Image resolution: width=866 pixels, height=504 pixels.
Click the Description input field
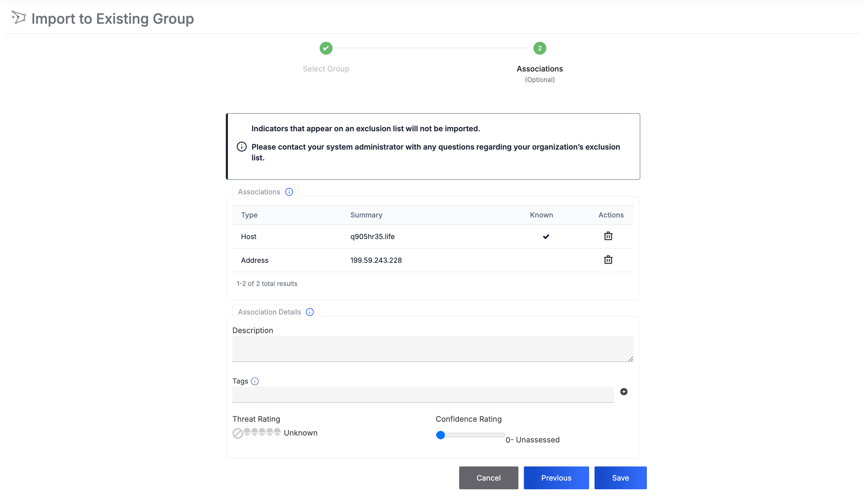[x=433, y=349]
